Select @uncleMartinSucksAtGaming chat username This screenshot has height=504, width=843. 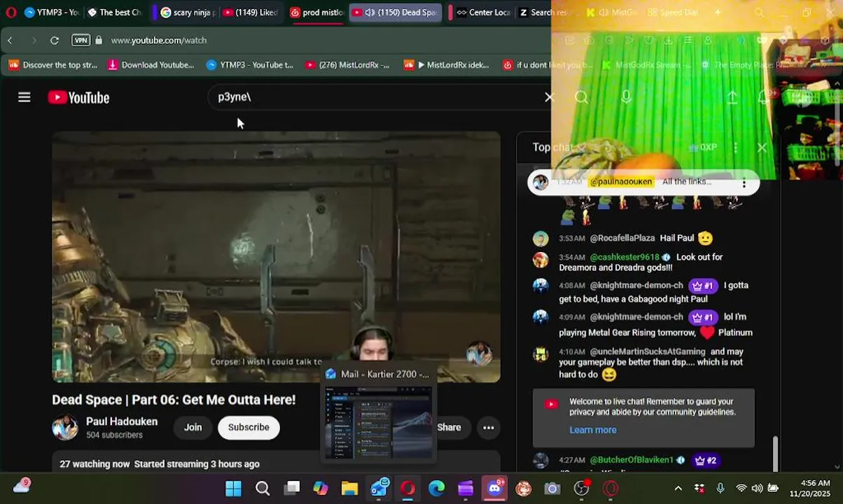(x=648, y=351)
